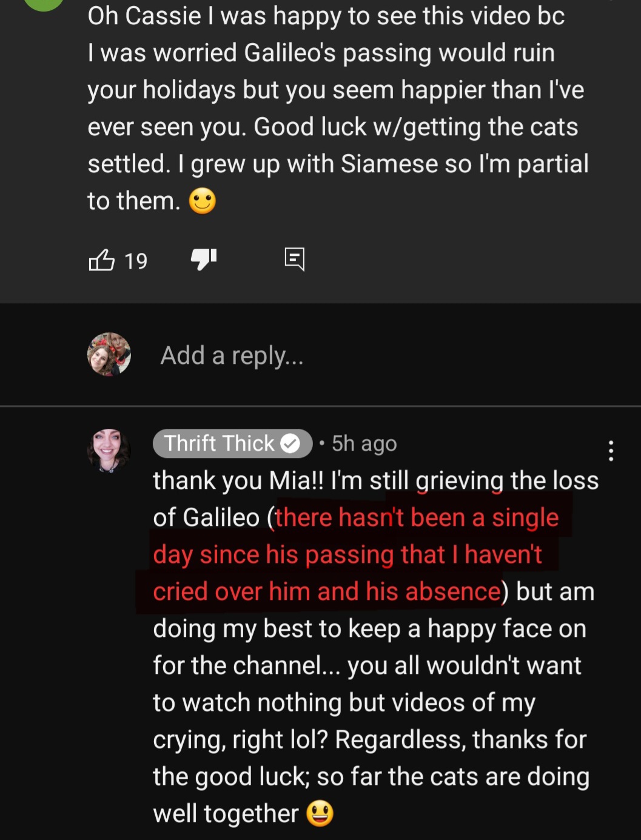Screen dimensions: 641x840
Task: Open Thrift Thick's profile picture
Action: (109, 450)
